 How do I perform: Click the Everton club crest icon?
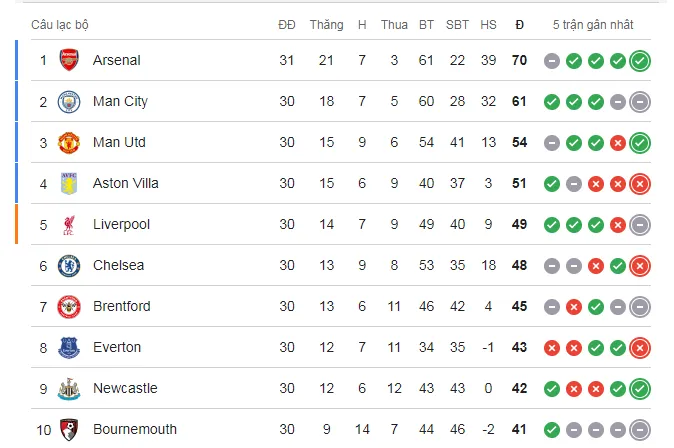coord(69,347)
